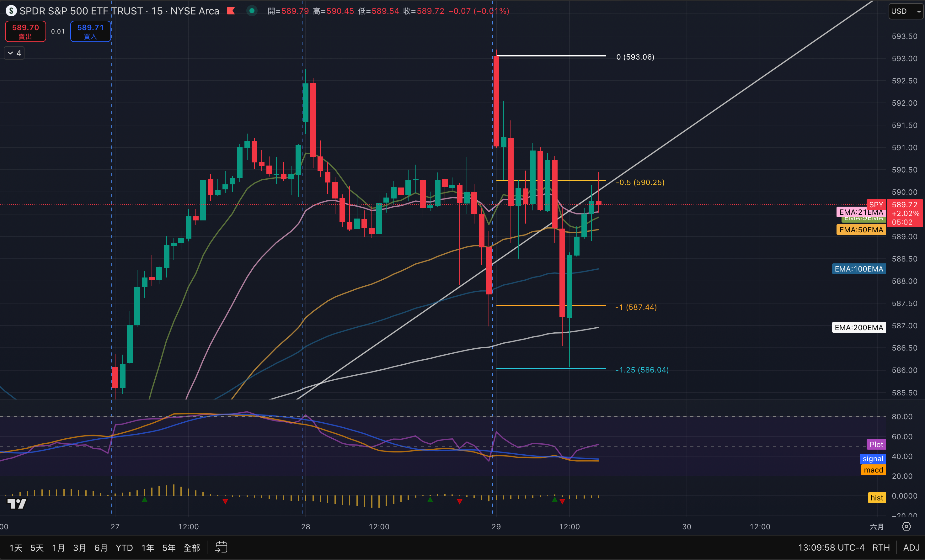Open the 13:09:58 UTC-4 timezone menu
The image size is (925, 560).
831,548
